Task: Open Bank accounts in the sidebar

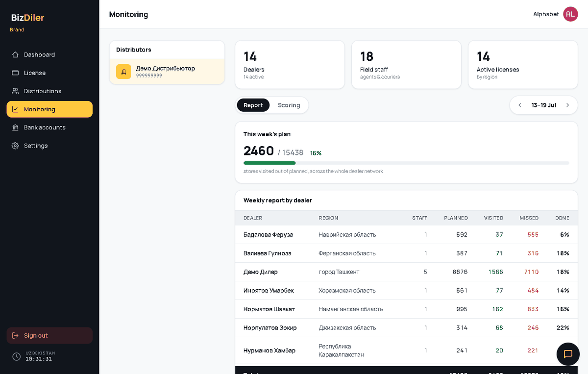Action: [49, 127]
